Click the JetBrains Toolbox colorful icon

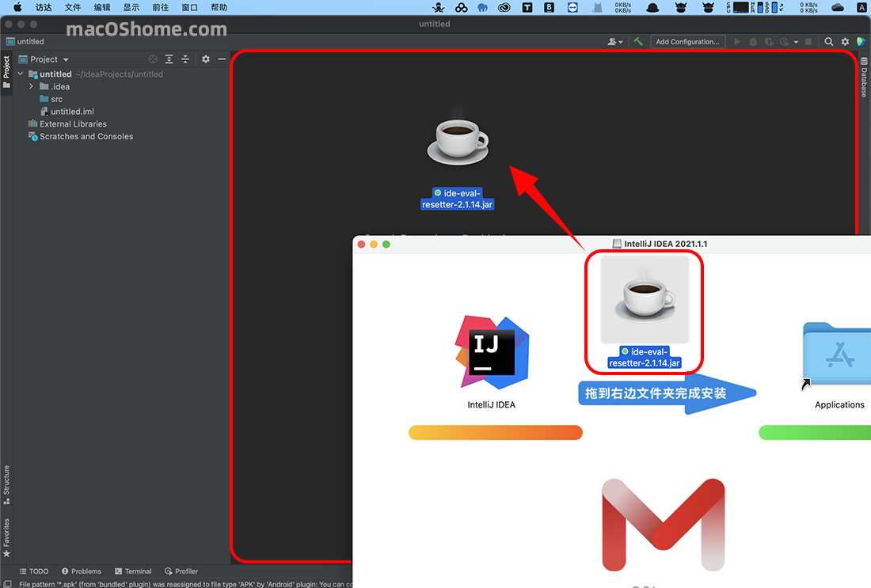click(861, 42)
